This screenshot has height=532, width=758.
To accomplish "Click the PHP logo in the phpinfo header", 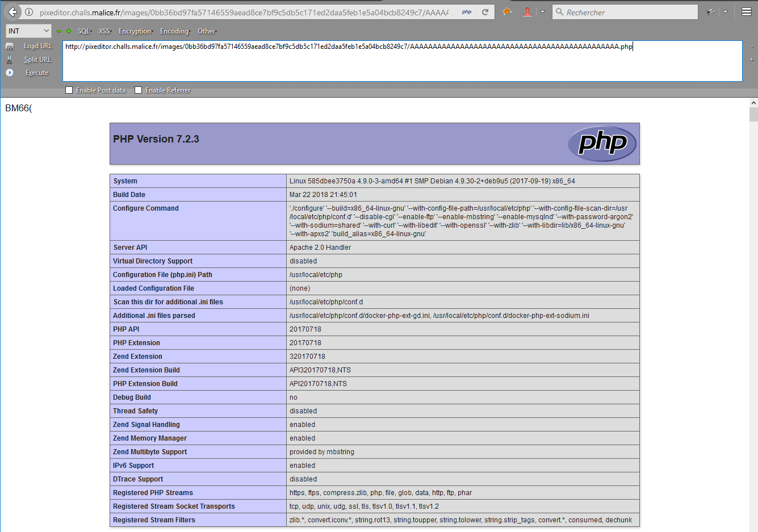I will tap(602, 144).
